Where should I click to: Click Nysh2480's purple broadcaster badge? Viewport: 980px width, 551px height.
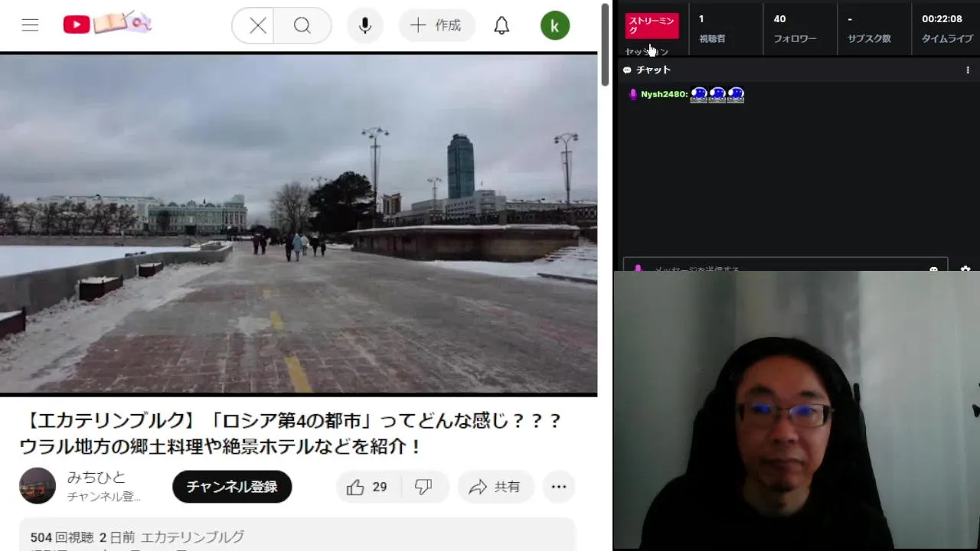point(633,94)
